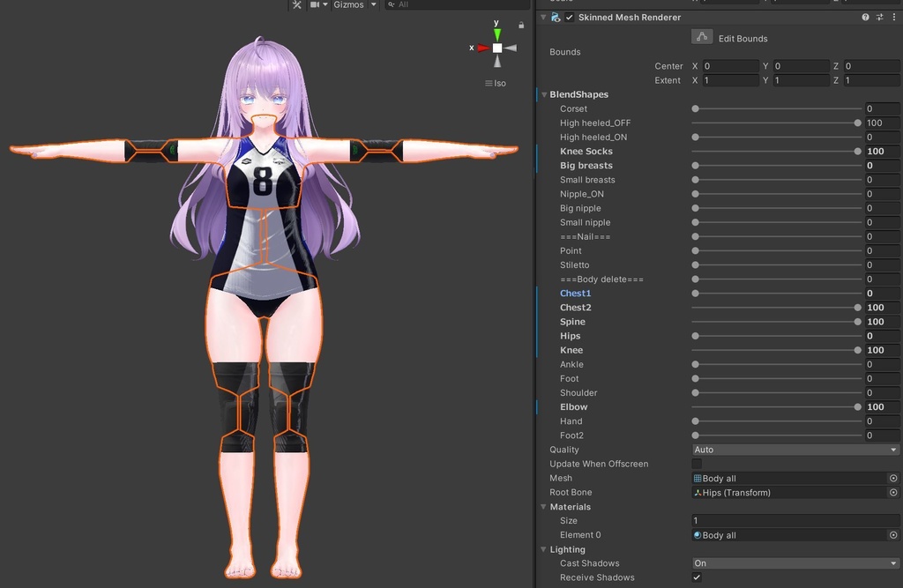Click the Skinned Mesh Renderer component icon
The image size is (903, 588).
(556, 18)
